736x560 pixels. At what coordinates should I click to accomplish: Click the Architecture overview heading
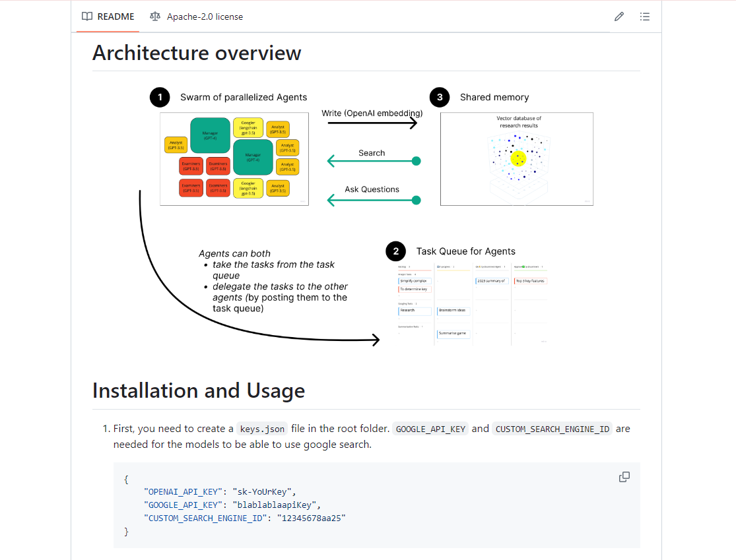(x=197, y=53)
